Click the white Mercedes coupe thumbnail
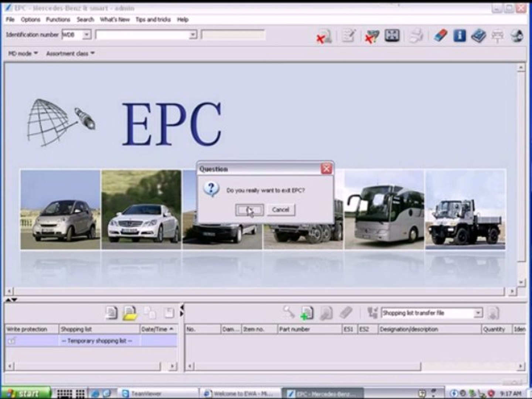 (141, 209)
